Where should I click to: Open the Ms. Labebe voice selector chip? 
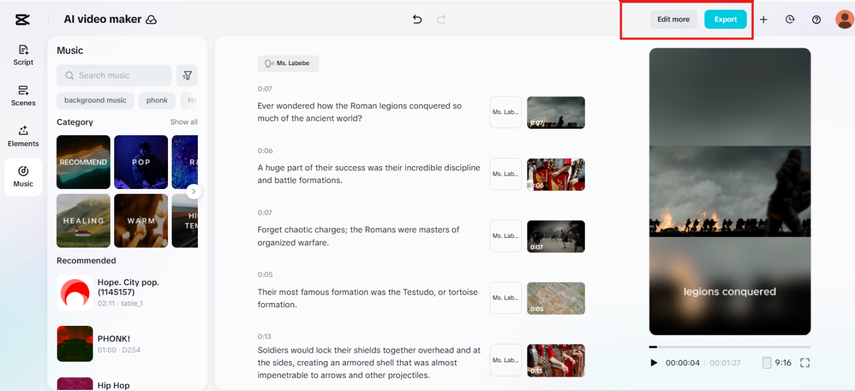point(288,63)
